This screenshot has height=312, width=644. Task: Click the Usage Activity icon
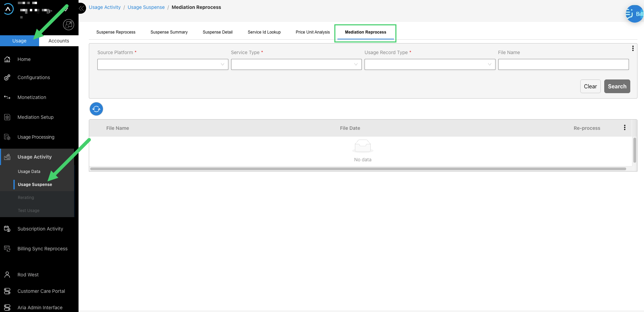pyautogui.click(x=7, y=157)
